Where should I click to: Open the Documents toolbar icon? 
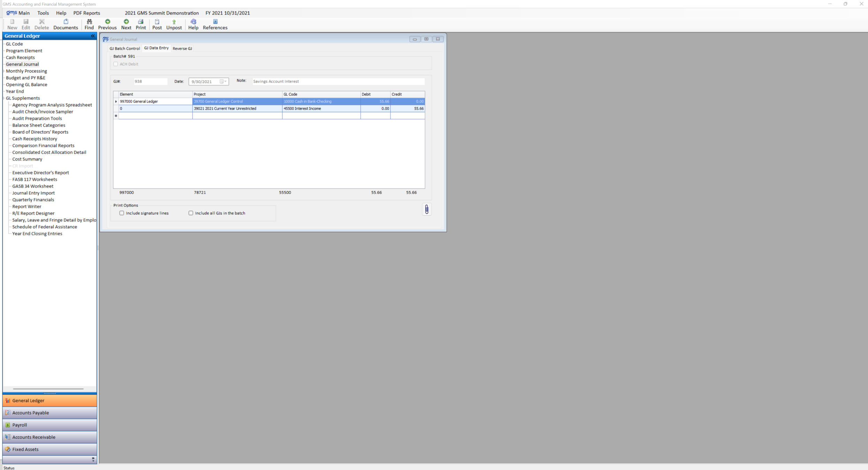click(x=66, y=24)
